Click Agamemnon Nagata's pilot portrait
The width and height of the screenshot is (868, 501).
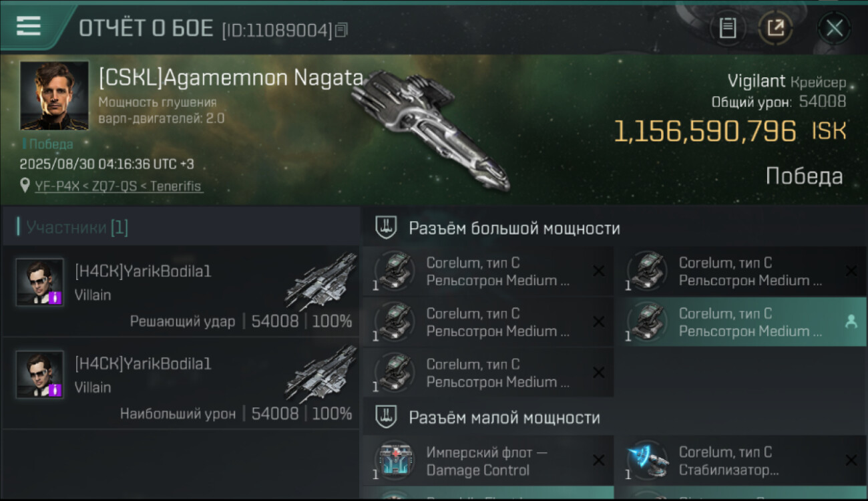[x=54, y=96]
